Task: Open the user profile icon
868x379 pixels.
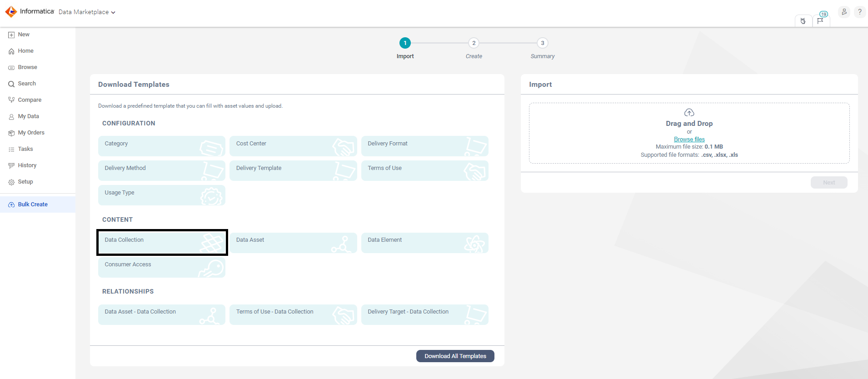Action: click(x=844, y=12)
